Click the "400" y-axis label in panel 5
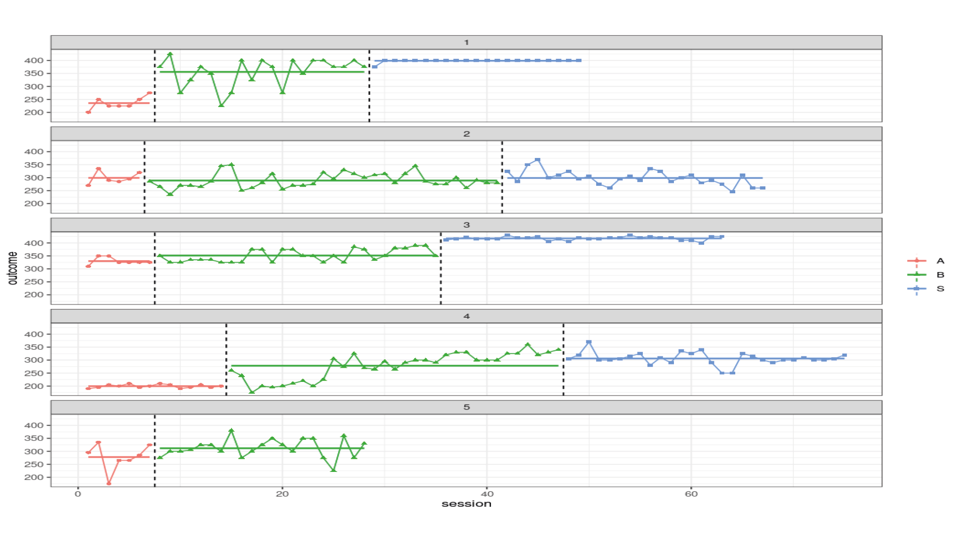The image size is (980, 537). (34, 425)
